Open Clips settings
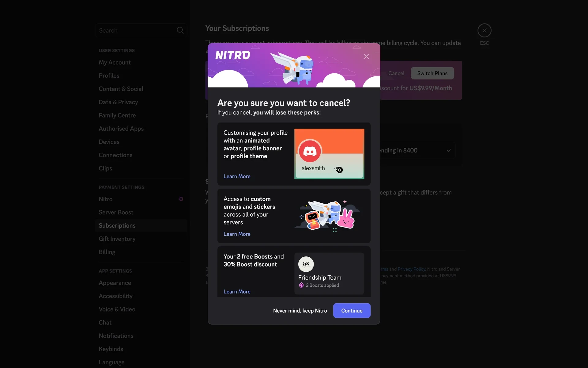 [141, 168]
